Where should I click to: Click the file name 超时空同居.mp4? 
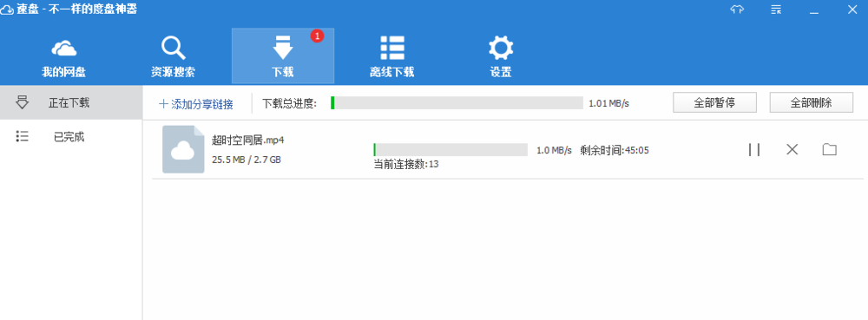(x=248, y=140)
